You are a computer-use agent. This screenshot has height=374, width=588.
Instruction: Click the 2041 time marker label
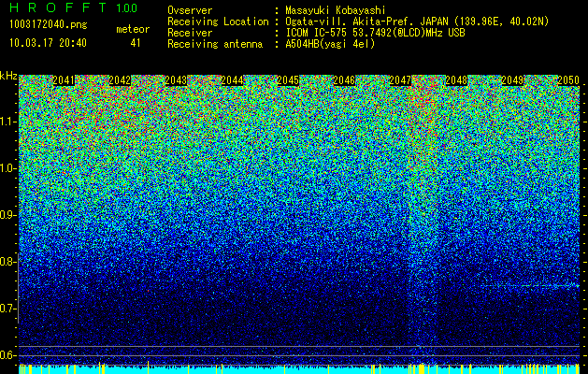pyautogui.click(x=64, y=80)
